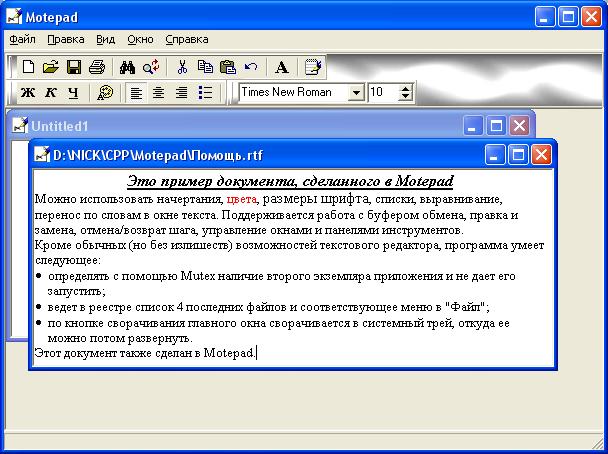Print the document using the printer icon

point(97,67)
